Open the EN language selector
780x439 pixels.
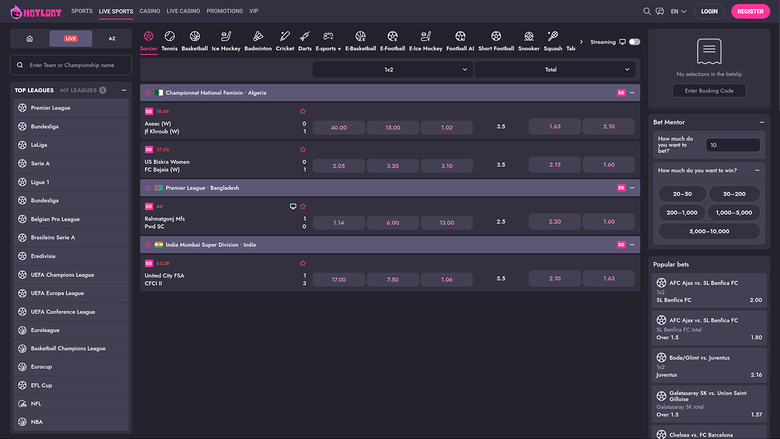pos(678,11)
